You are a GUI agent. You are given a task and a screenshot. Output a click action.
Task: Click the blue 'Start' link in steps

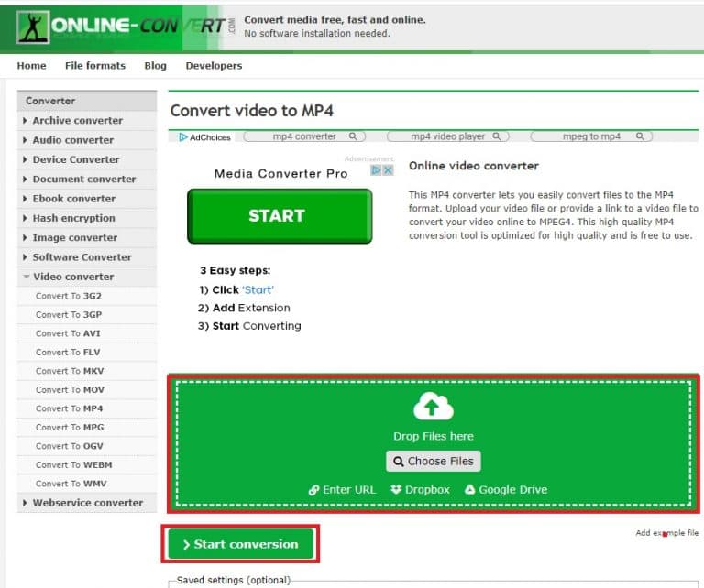click(x=258, y=290)
